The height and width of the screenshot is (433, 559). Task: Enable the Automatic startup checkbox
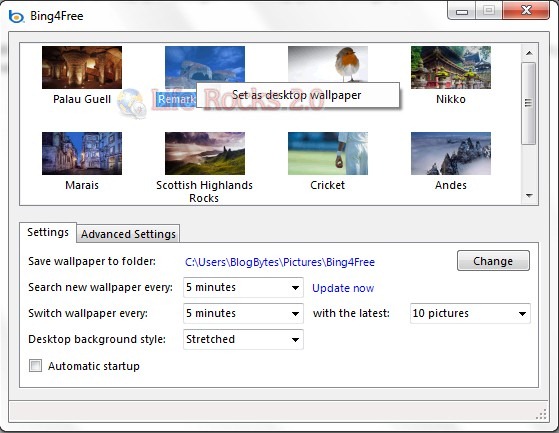35,366
